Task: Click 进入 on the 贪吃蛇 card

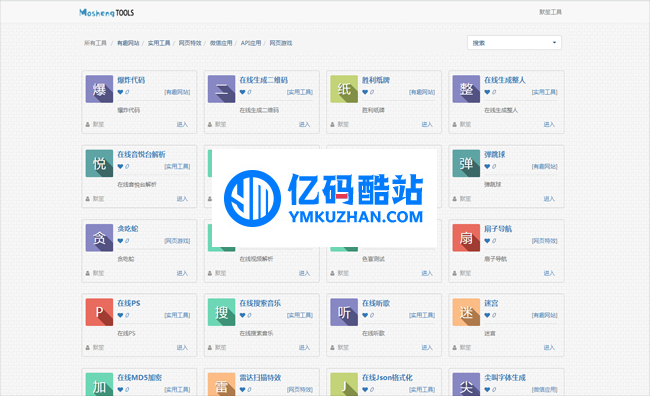Action: [x=182, y=273]
